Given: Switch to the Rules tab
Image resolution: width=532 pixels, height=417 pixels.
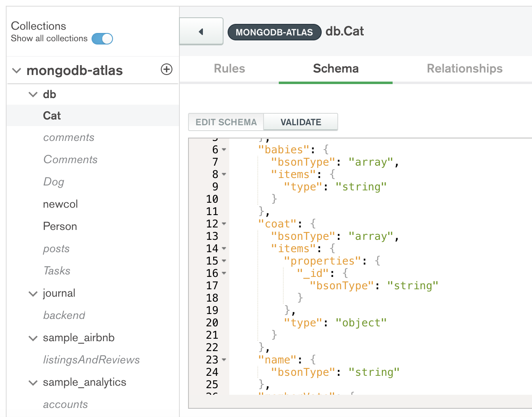Looking at the screenshot, I should click(x=229, y=68).
